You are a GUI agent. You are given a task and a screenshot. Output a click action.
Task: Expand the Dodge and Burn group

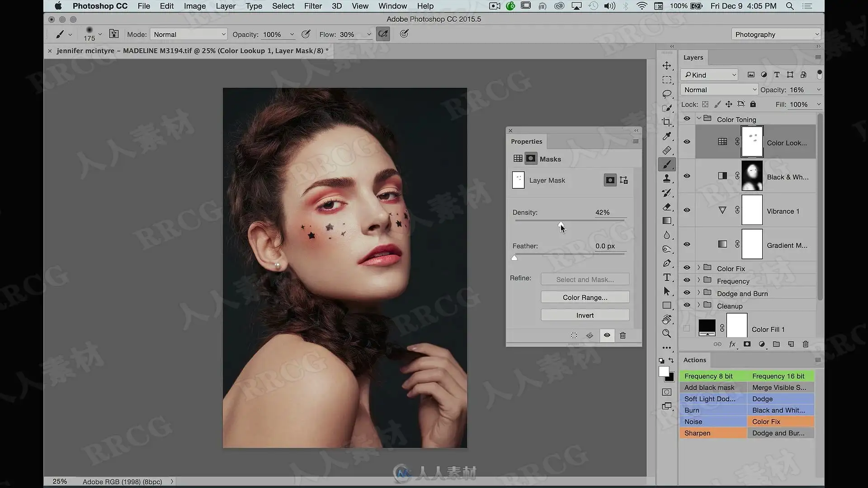pyautogui.click(x=698, y=293)
